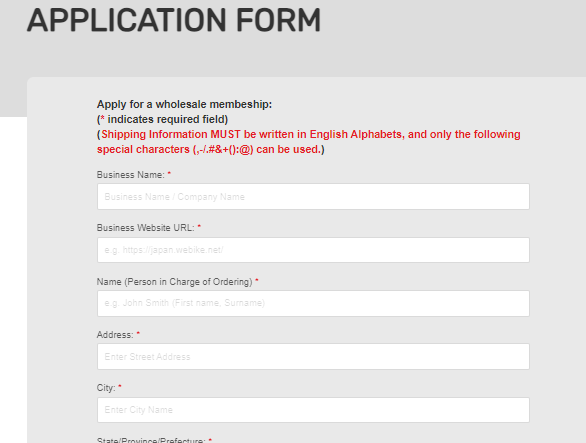Activate the City name input field
The width and height of the screenshot is (586, 443).
pos(313,410)
